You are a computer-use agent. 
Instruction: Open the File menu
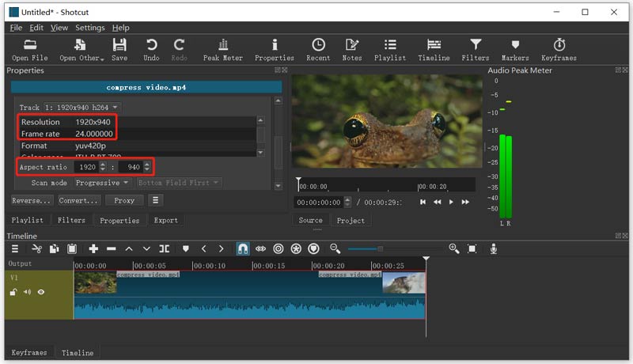16,28
